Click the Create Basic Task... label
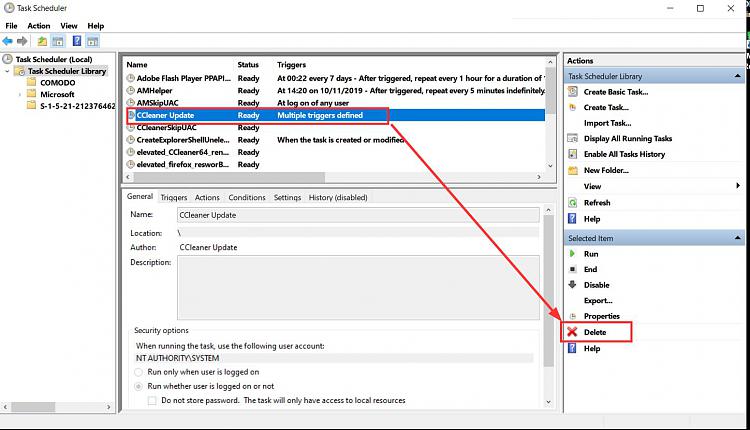Screen dimensions: 750x430 (616, 92)
